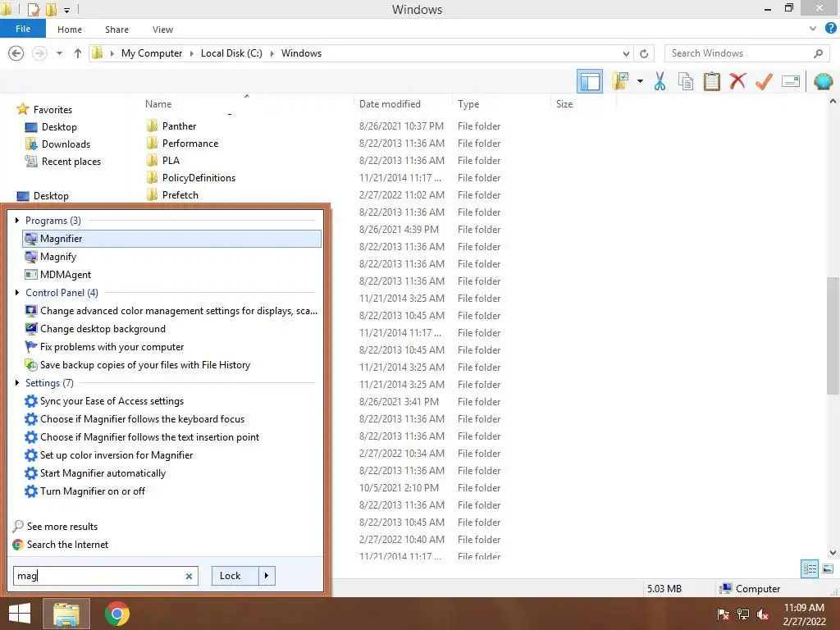
Task: Select Favorites in navigation pane
Action: point(52,109)
